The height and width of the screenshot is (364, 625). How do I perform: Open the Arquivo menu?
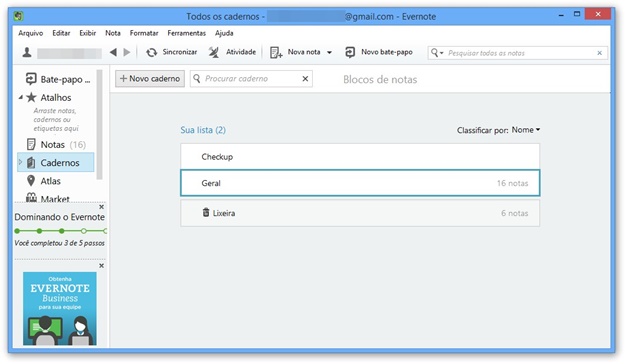[31, 33]
